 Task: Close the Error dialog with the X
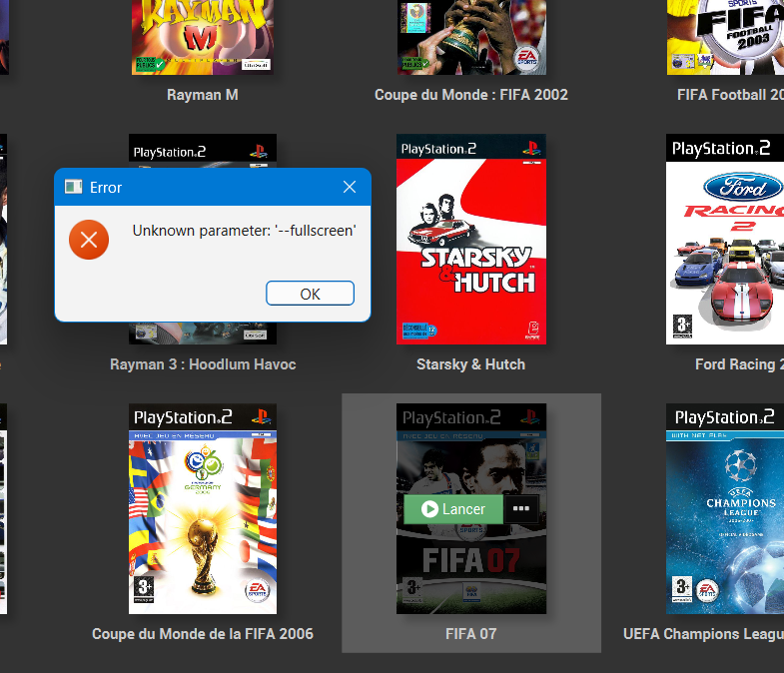click(350, 187)
